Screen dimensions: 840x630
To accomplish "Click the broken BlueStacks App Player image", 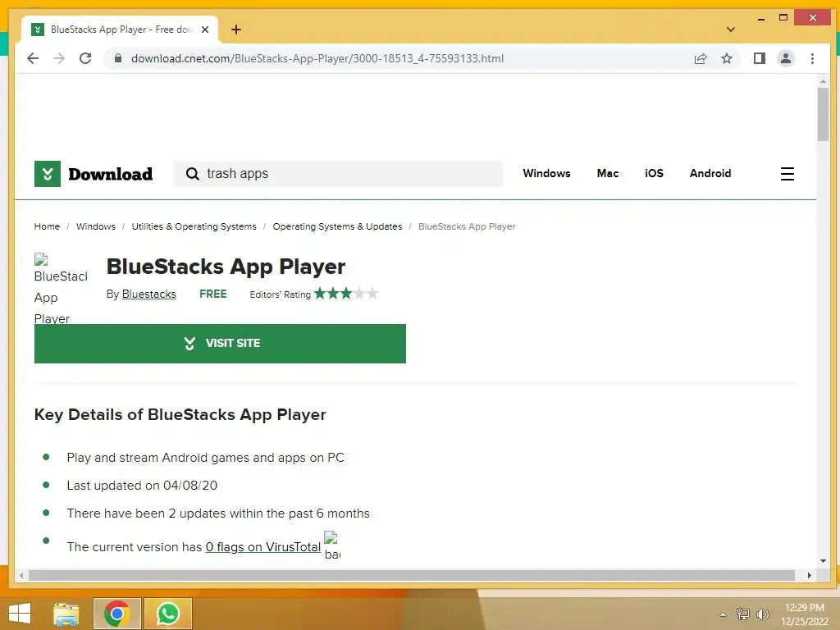I will [x=61, y=289].
